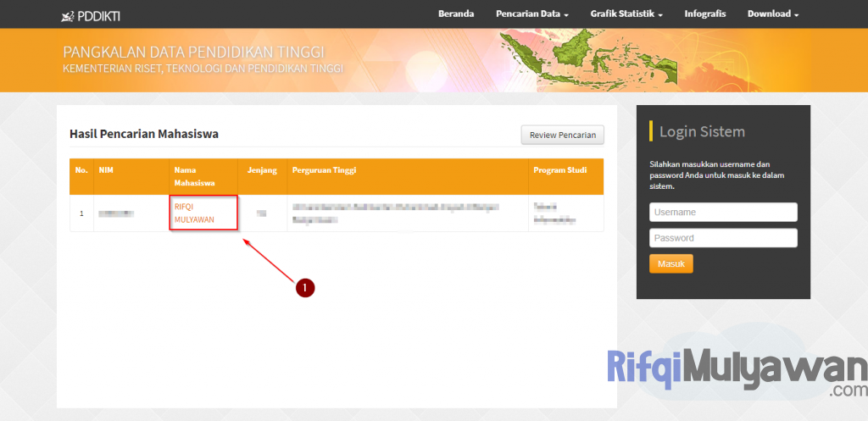Click the Login Sistem heading
868x421 pixels.
[702, 131]
